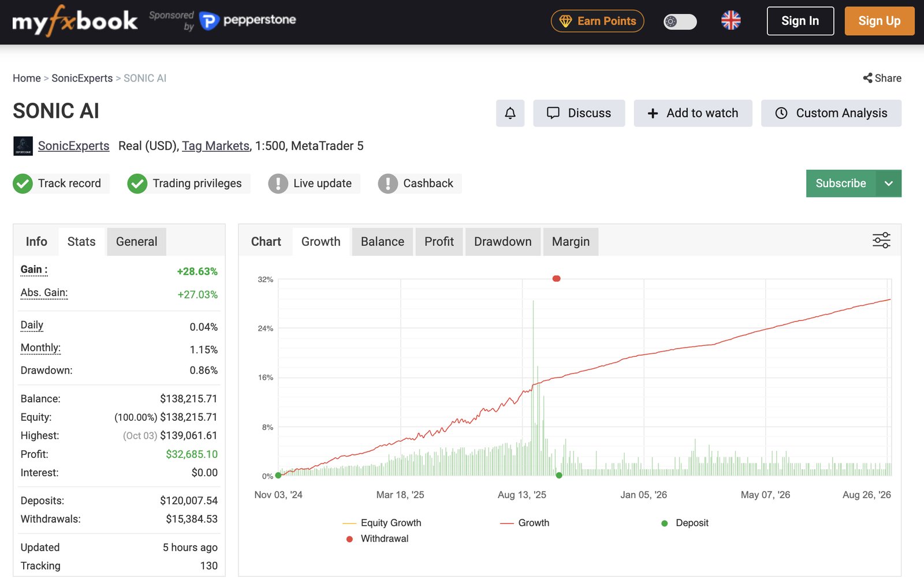Click the +28.63% gain value

click(197, 271)
